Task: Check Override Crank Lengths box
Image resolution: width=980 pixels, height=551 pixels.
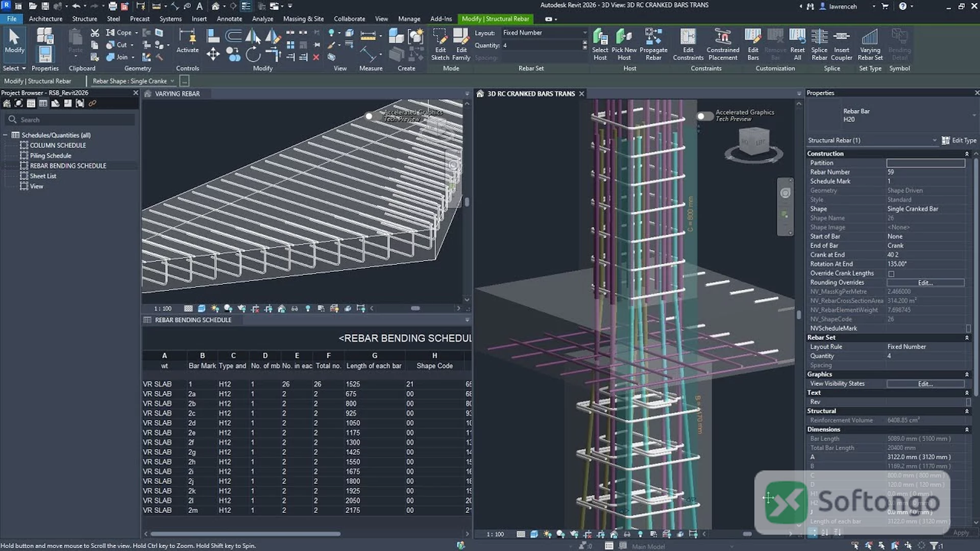Action: [x=891, y=273]
